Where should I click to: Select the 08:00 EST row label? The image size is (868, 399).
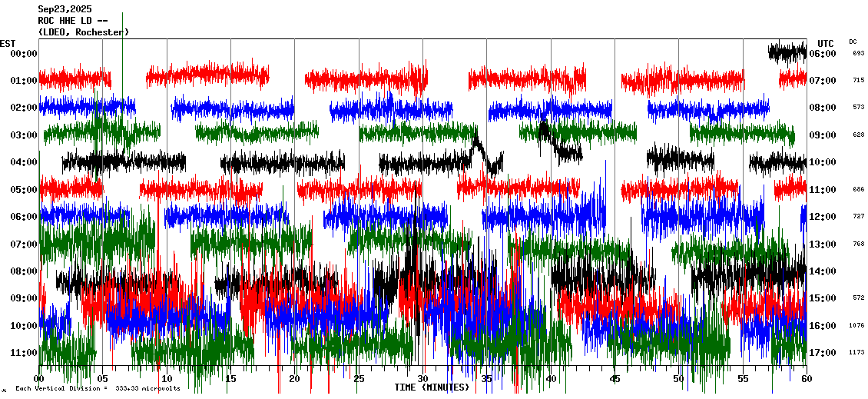(x=24, y=271)
